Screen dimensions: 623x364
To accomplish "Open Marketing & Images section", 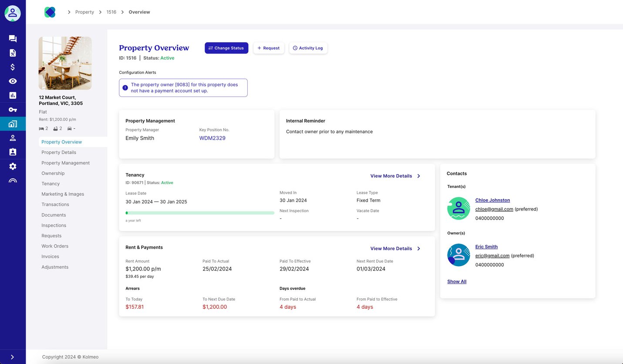I will point(63,194).
